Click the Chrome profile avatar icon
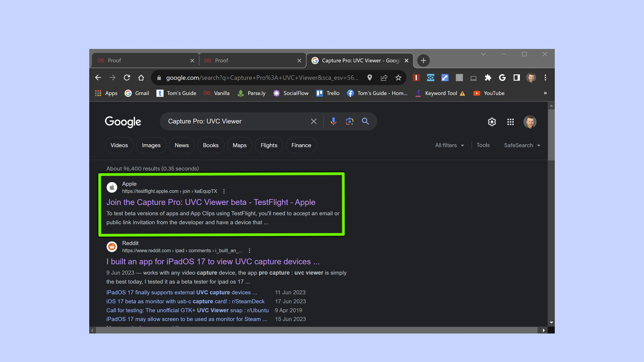 (x=530, y=77)
